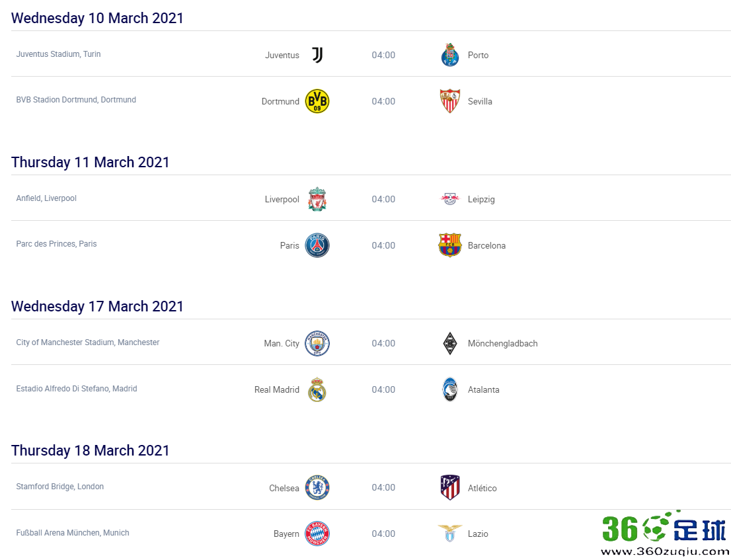Click the Juventus club crest
731x560 pixels.
click(x=317, y=55)
